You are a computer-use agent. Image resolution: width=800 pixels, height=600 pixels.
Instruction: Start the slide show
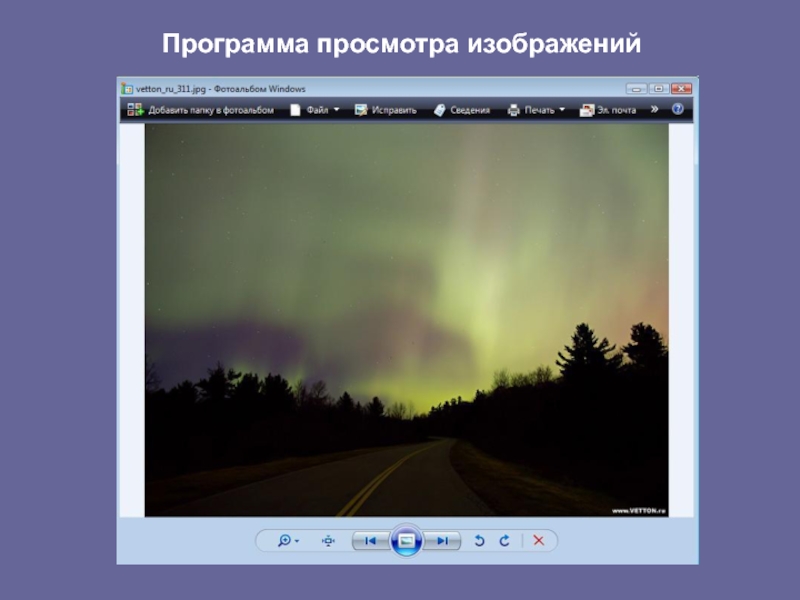[406, 540]
